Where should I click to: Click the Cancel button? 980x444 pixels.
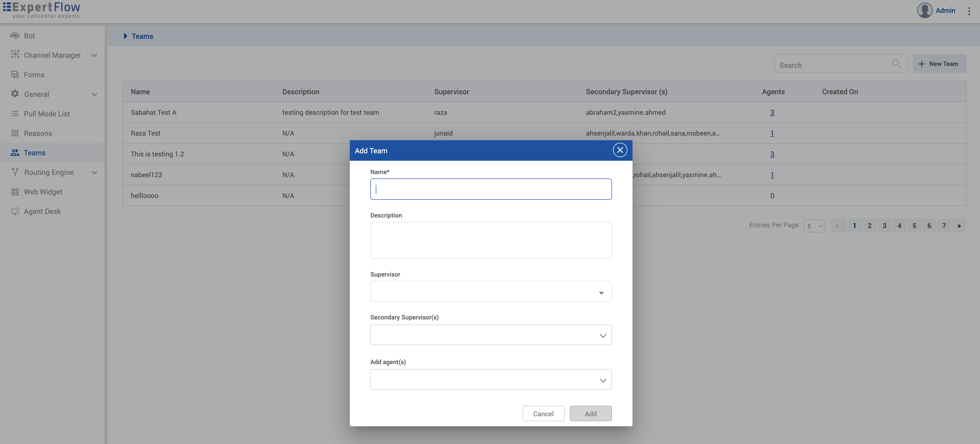(543, 414)
